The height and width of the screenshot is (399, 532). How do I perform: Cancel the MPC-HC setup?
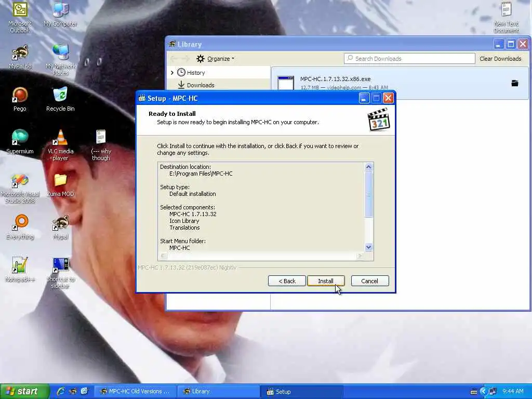point(370,281)
